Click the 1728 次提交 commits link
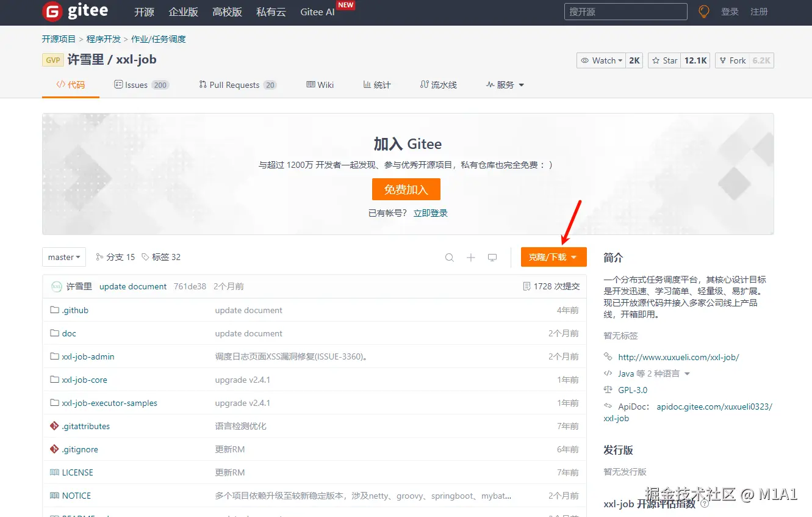 pyautogui.click(x=556, y=286)
